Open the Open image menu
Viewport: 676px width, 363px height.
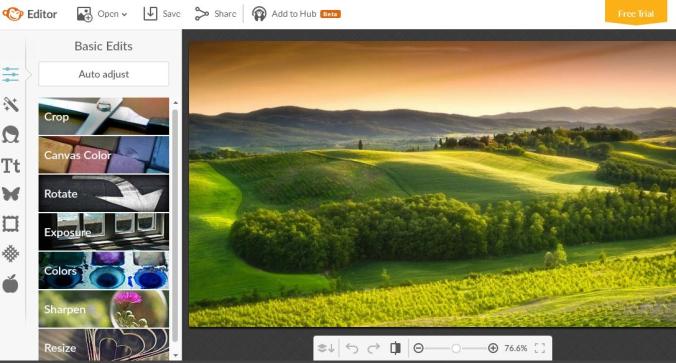coord(102,14)
